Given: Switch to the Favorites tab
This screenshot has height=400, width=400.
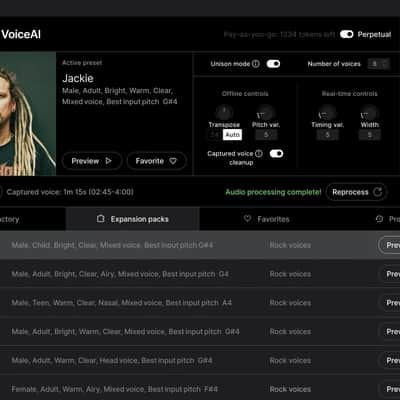Looking at the screenshot, I should [267, 219].
